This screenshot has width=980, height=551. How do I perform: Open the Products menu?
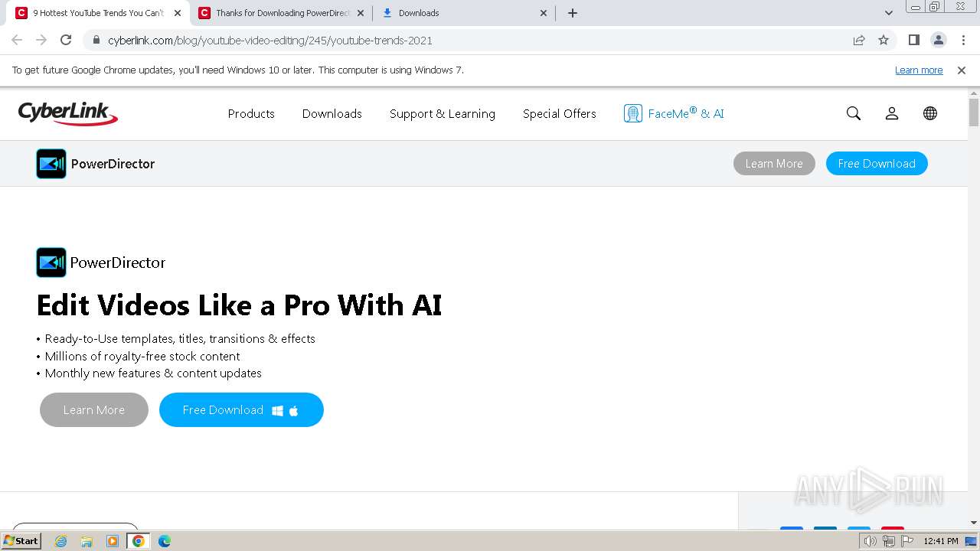[x=251, y=113]
